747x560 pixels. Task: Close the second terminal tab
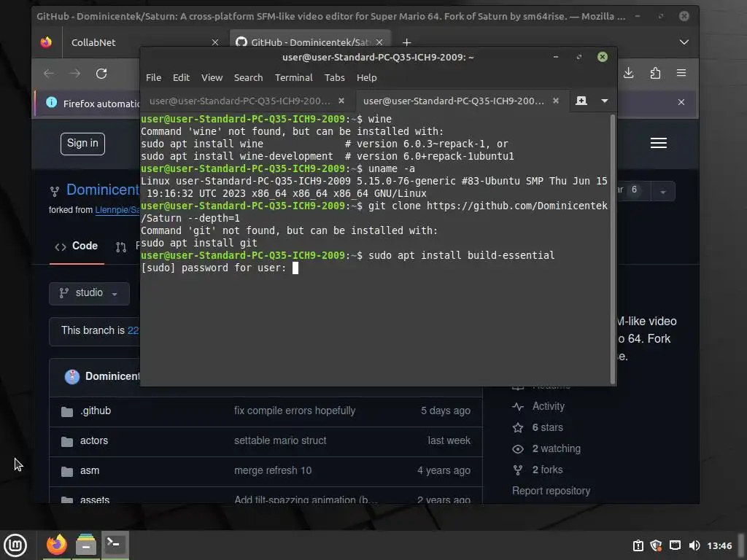[555, 101]
